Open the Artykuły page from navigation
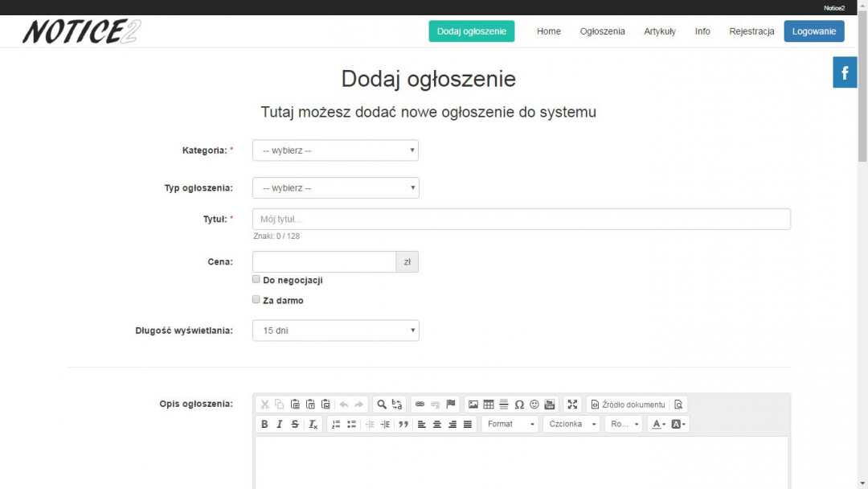The image size is (868, 489). click(660, 31)
